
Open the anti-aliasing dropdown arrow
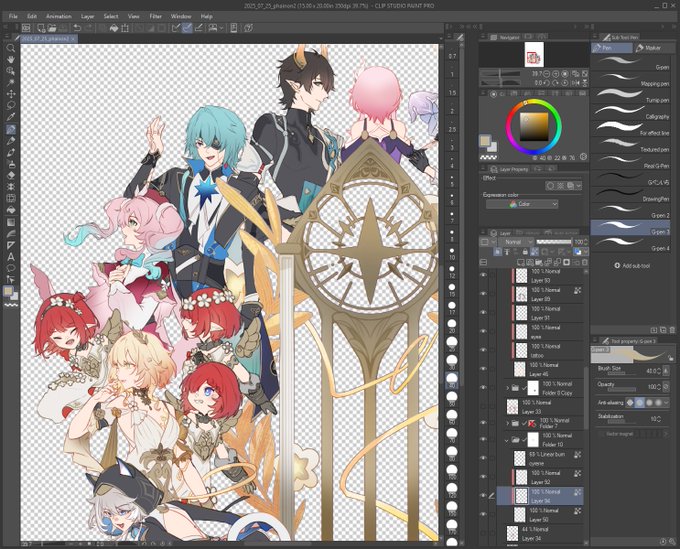click(x=667, y=403)
